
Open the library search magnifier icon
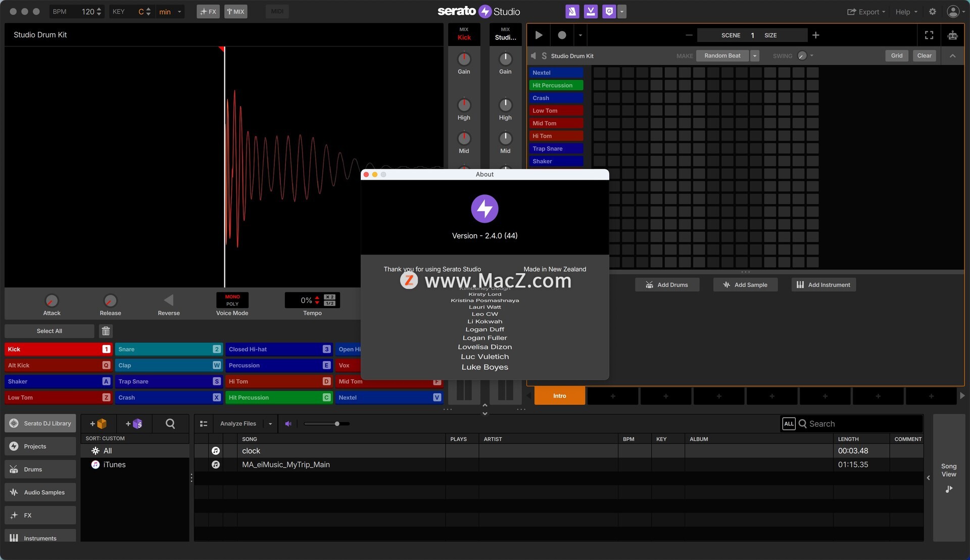(170, 424)
